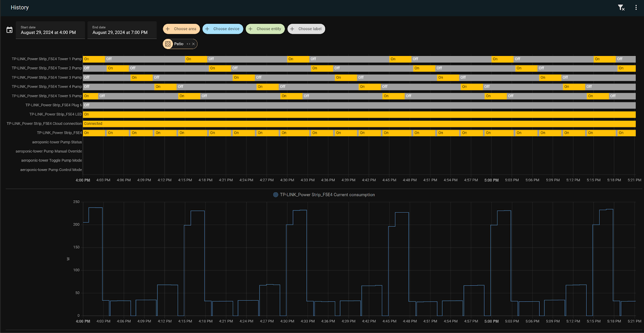Click Cloud connection row label
Image resolution: width=644 pixels, height=333 pixels.
pyautogui.click(x=44, y=123)
